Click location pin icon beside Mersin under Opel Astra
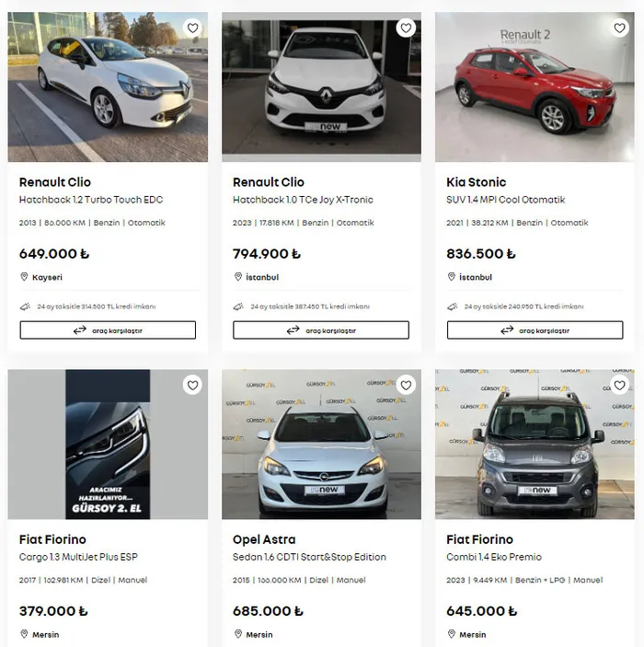This screenshot has width=644, height=647. coord(237,634)
